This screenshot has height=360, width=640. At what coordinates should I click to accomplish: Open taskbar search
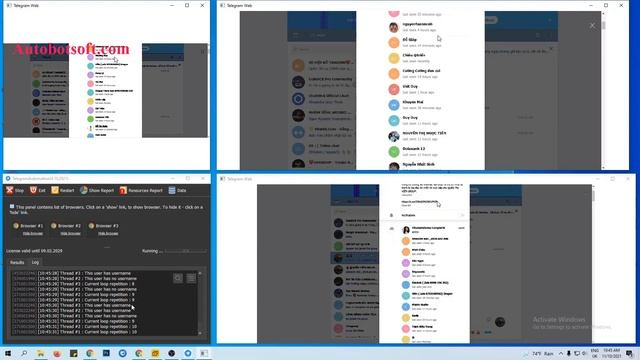(24, 353)
